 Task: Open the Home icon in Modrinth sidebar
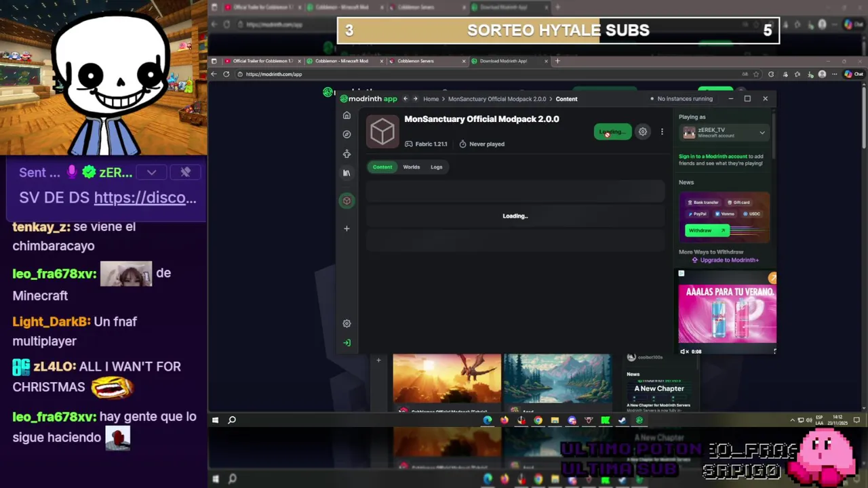pyautogui.click(x=347, y=115)
